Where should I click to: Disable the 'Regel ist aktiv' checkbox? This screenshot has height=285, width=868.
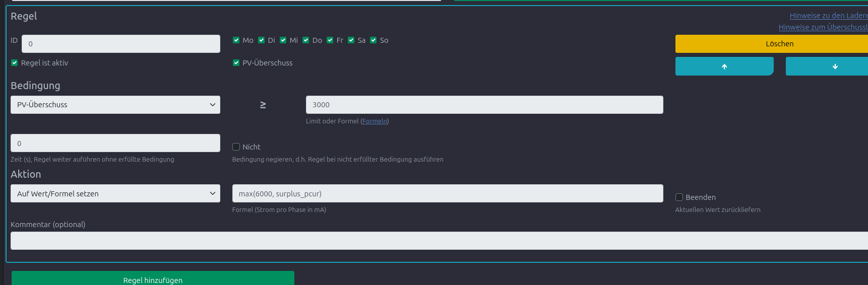(15, 63)
